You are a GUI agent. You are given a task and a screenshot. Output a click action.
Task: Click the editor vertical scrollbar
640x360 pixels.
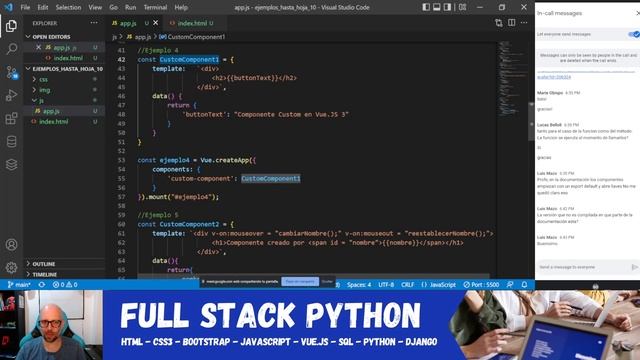pyautogui.click(x=531, y=122)
